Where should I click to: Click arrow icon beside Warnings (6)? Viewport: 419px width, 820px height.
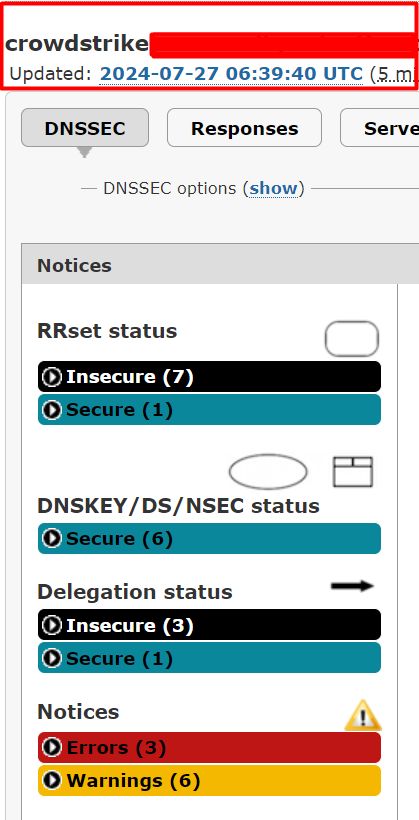point(51,780)
